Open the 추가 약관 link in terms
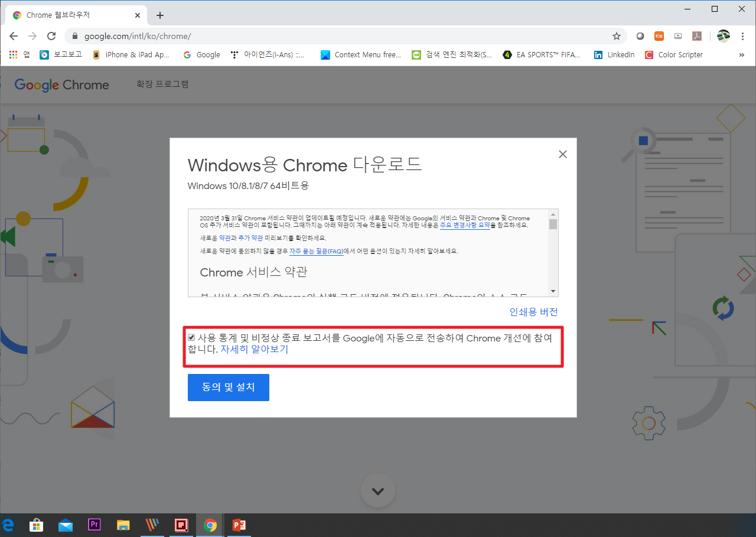This screenshot has height=537, width=756. point(249,237)
